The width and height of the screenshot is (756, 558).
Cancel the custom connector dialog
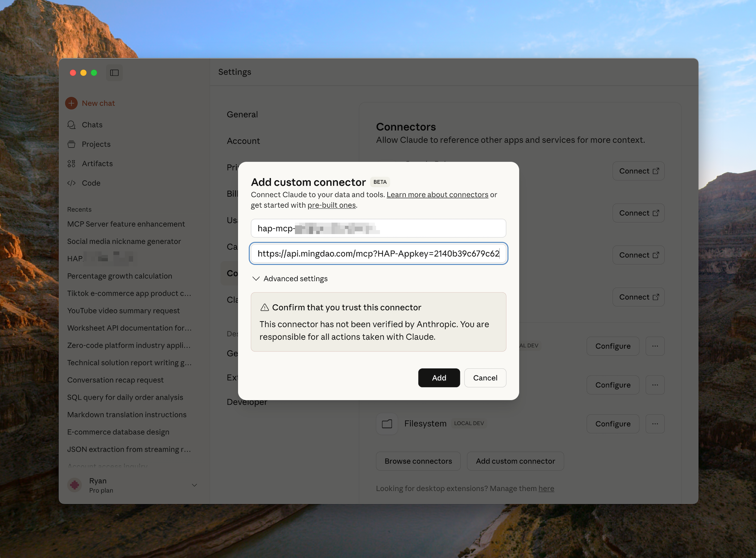point(485,378)
